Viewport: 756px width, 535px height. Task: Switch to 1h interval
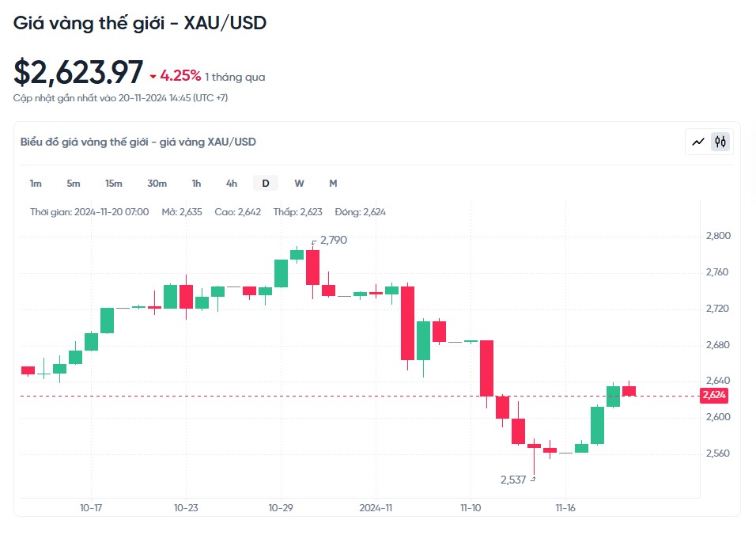[x=196, y=184]
